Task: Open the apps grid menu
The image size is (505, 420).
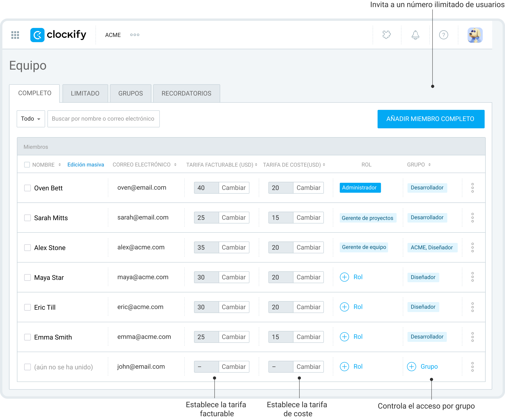Action: 15,35
